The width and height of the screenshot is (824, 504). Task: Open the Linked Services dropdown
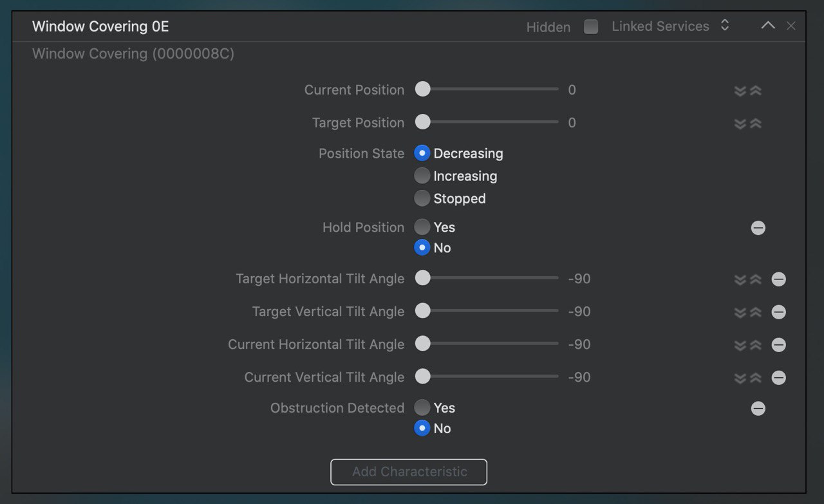pos(670,26)
